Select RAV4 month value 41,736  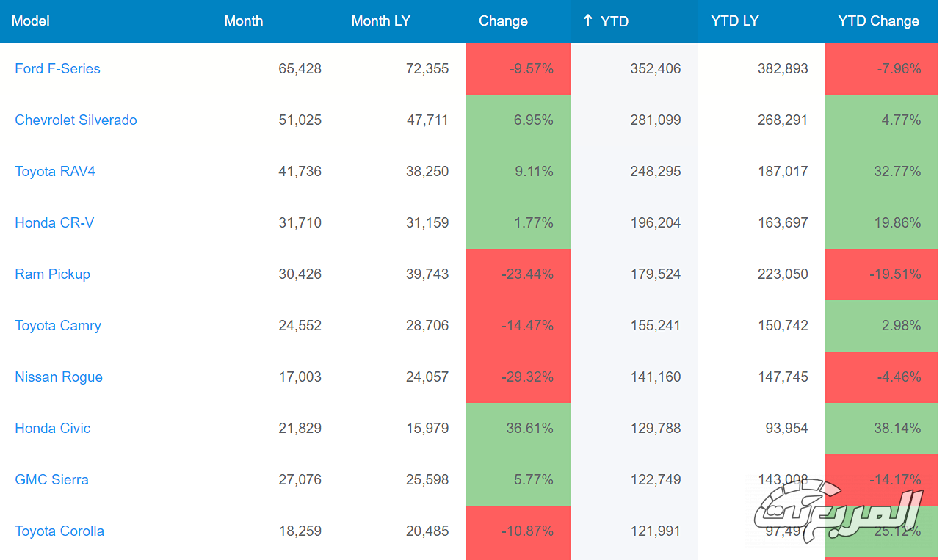(x=300, y=171)
